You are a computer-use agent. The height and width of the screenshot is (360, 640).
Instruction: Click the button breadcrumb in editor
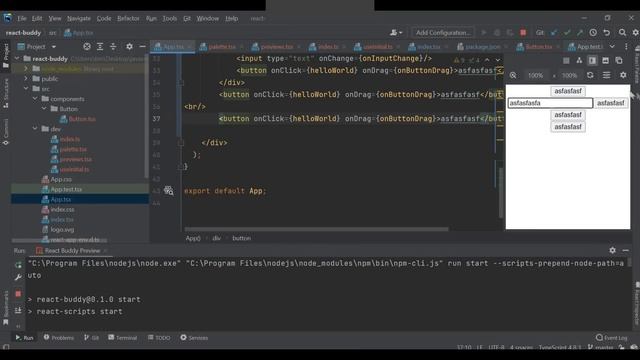[x=241, y=238]
